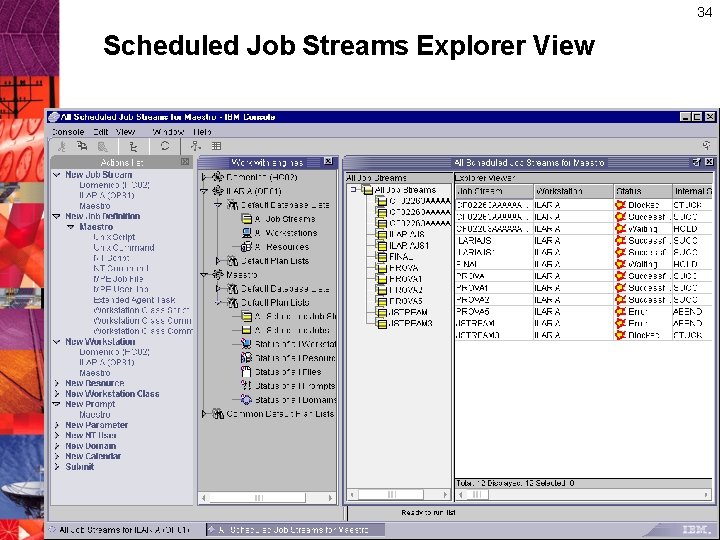Select the All Workstations list icon
The width and height of the screenshot is (720, 540).
pyautogui.click(x=247, y=233)
